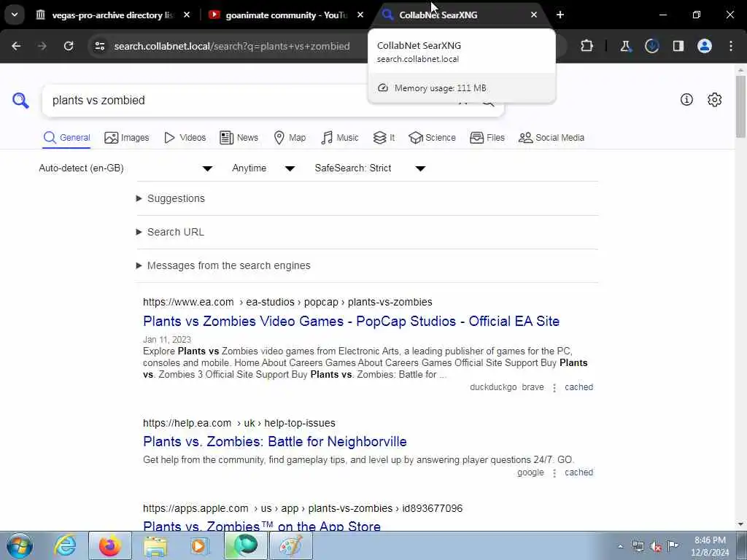Image resolution: width=747 pixels, height=560 pixels.
Task: Open cached link for the Neighborville result
Action: click(578, 472)
